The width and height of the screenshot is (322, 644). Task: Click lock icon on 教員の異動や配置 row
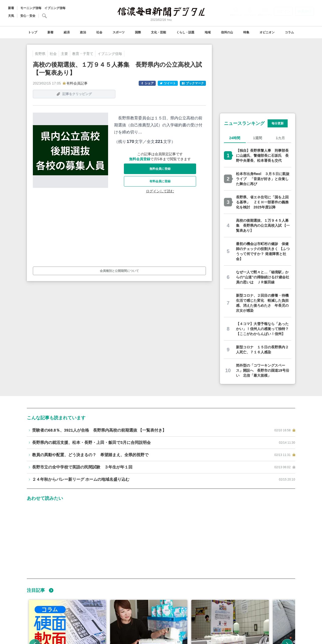click(294, 455)
